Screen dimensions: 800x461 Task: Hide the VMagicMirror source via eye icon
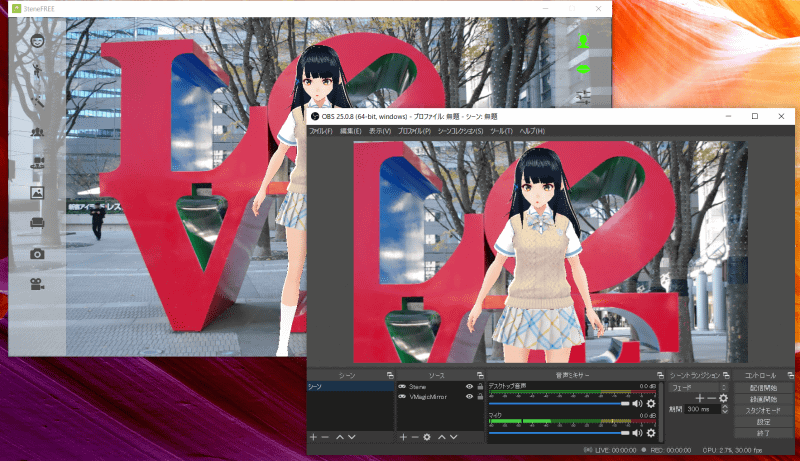tap(469, 397)
